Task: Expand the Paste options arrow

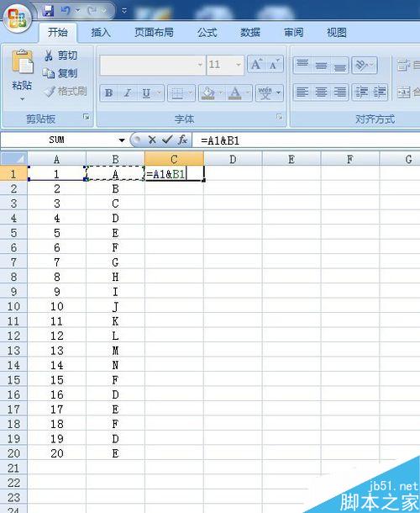Action: (x=22, y=98)
